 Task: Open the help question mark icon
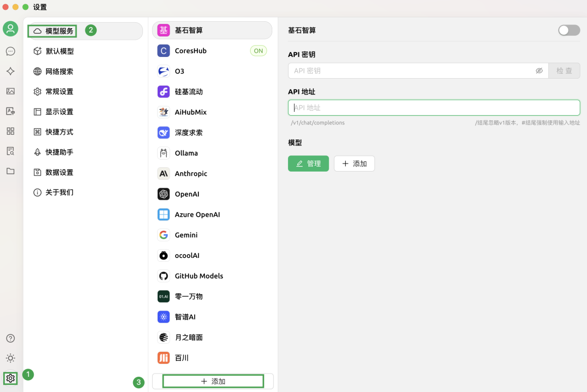[x=10, y=338]
